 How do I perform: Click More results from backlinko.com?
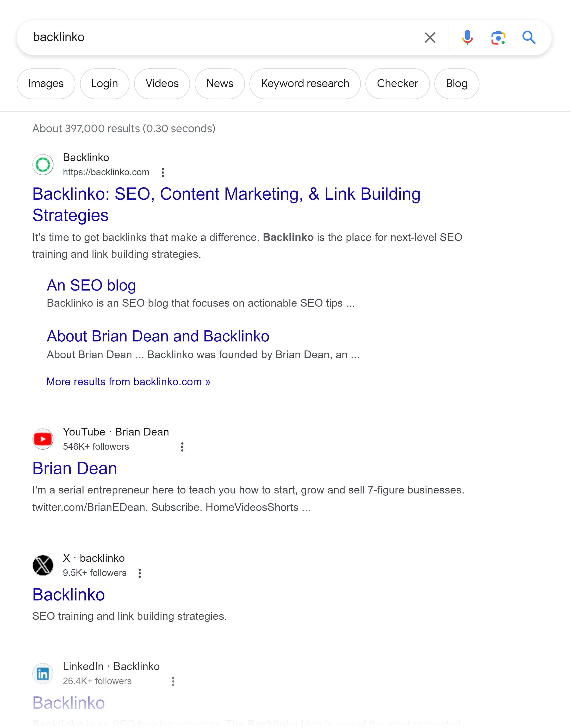tap(128, 381)
